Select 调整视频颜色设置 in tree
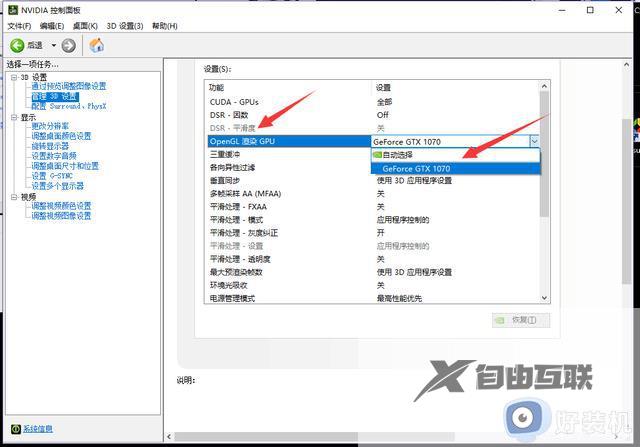Screen dimensions: 640x447 coord(61,206)
